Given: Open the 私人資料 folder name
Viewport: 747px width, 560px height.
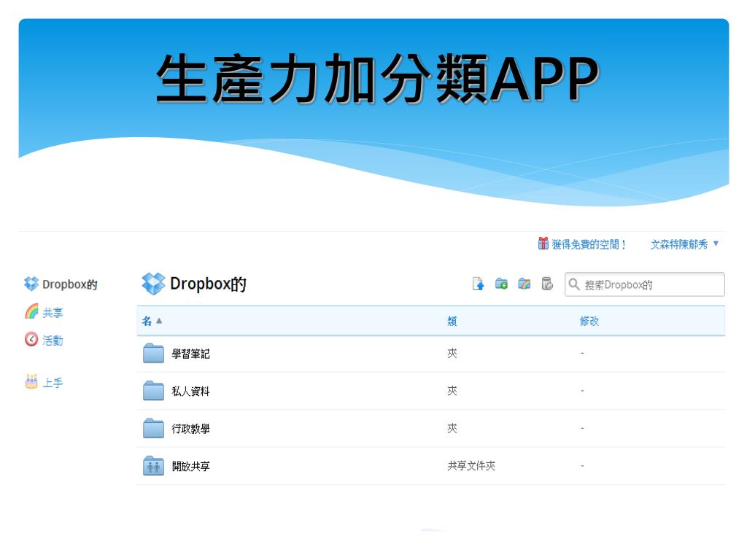Looking at the screenshot, I should coord(190,392).
